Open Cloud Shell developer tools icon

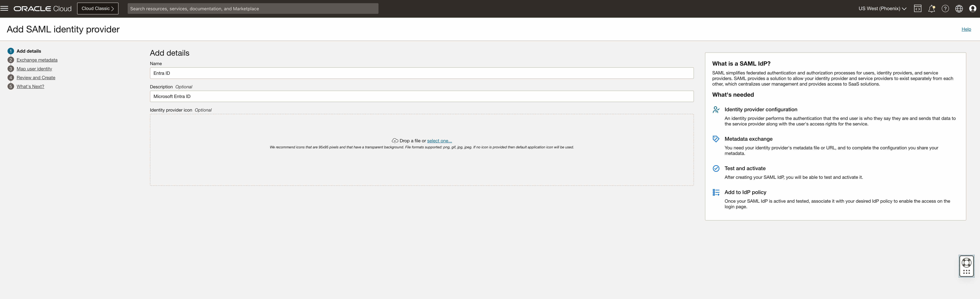pos(917,8)
